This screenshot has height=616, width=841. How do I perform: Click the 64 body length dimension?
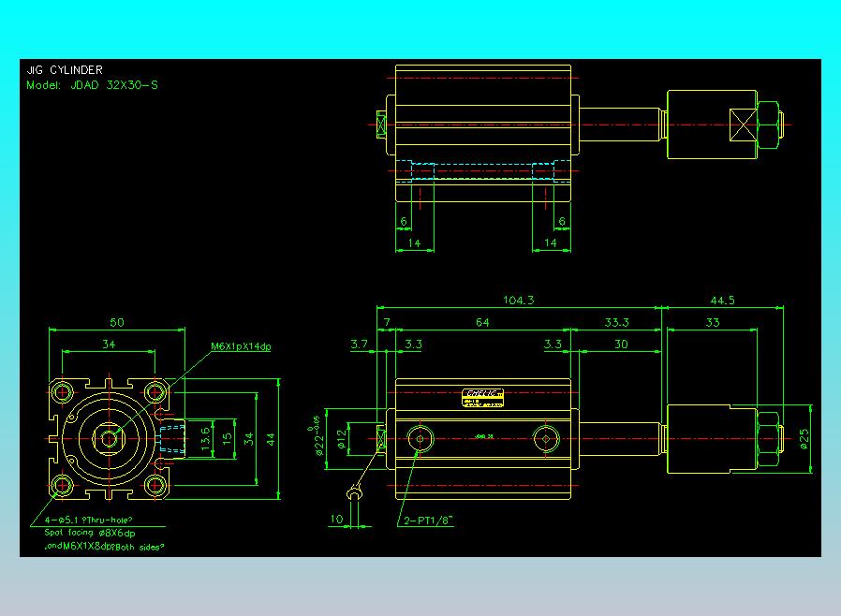pyautogui.click(x=482, y=322)
